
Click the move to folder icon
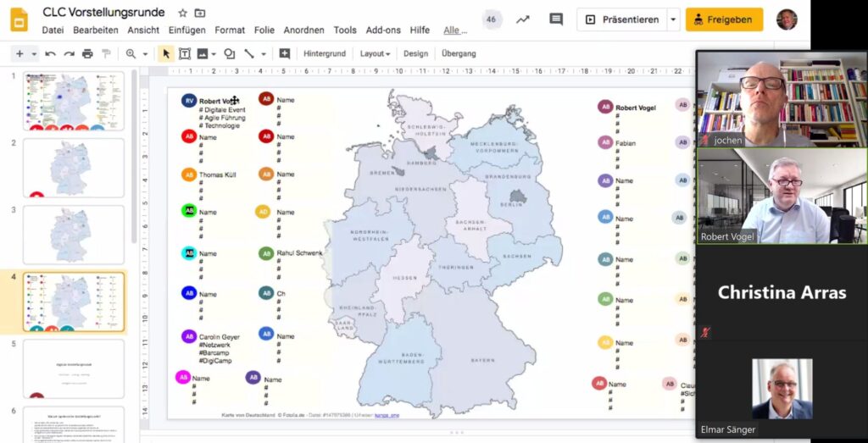(200, 13)
